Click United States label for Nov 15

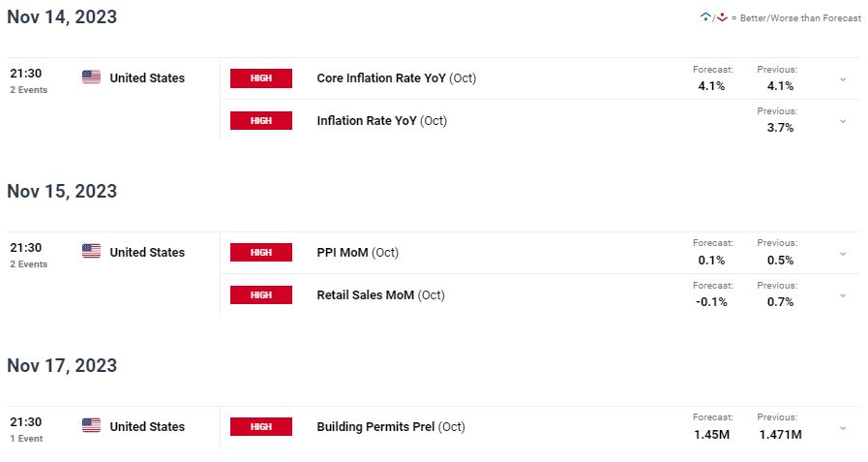(147, 252)
